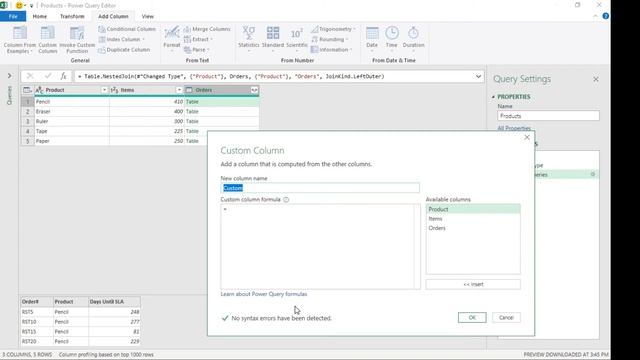Add a Conditional Column

point(127,29)
